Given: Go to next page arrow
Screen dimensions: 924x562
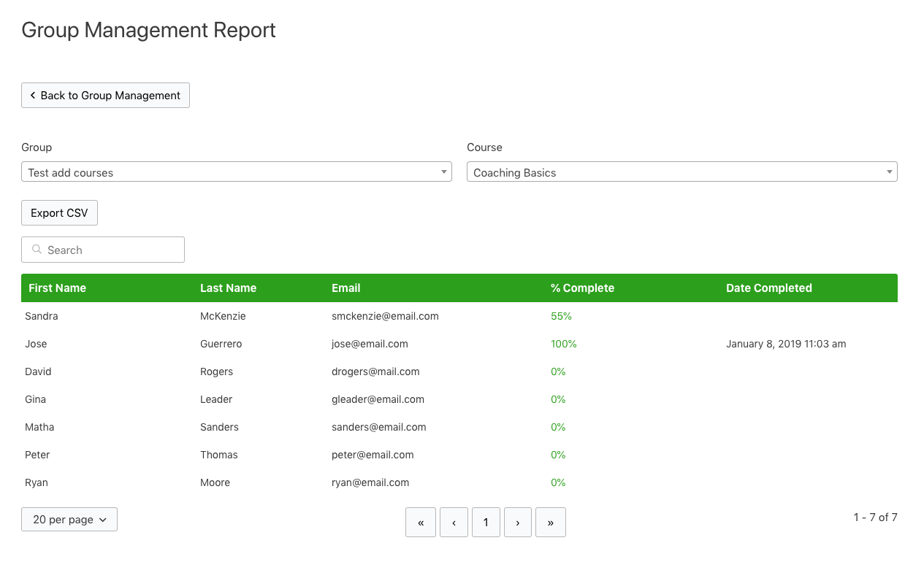Looking at the screenshot, I should click(x=518, y=523).
